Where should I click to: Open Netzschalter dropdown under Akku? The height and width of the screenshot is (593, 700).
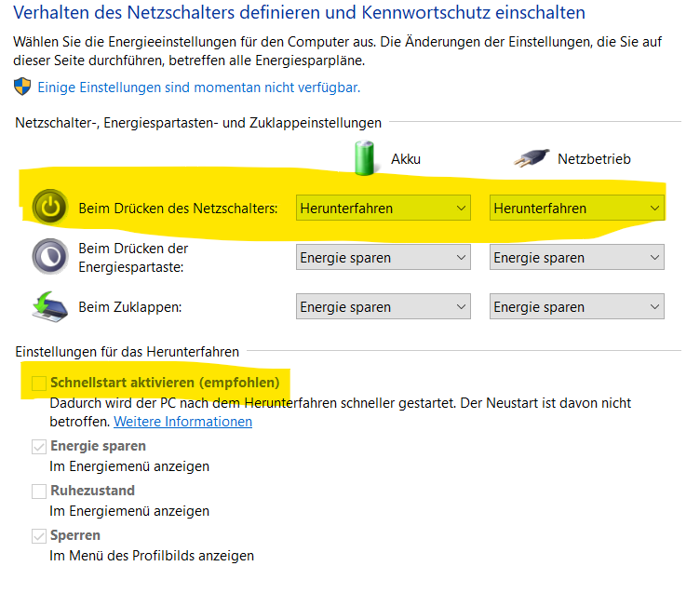pyautogui.click(x=383, y=209)
